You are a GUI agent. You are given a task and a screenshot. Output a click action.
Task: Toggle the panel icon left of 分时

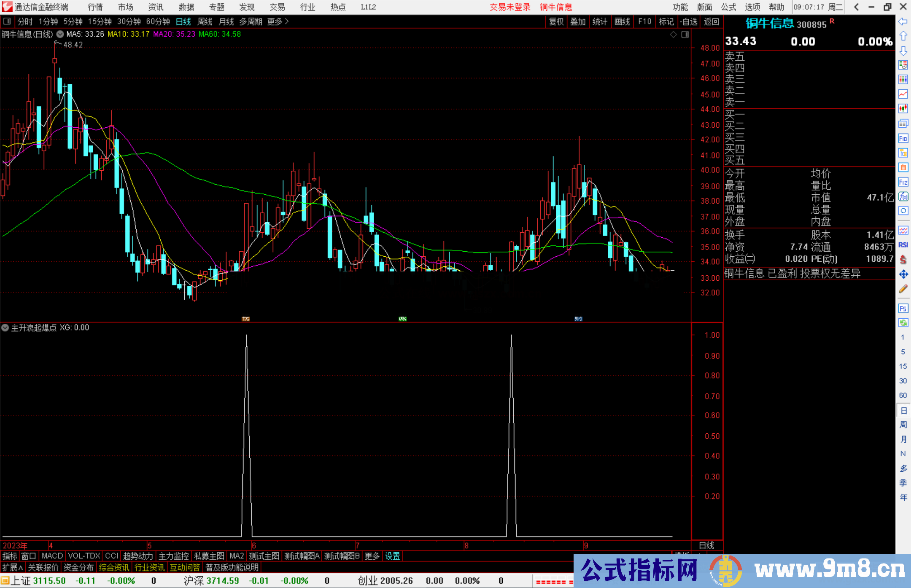(7, 21)
